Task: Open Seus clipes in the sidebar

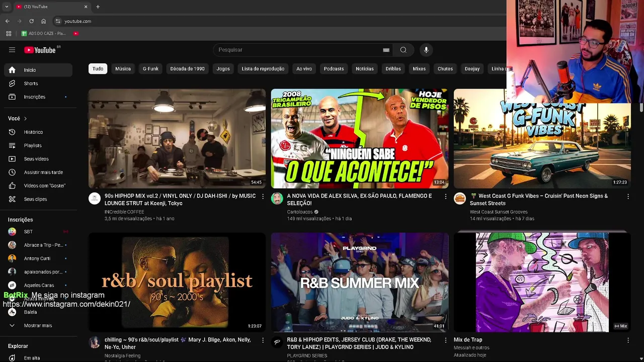Action: [38, 199]
